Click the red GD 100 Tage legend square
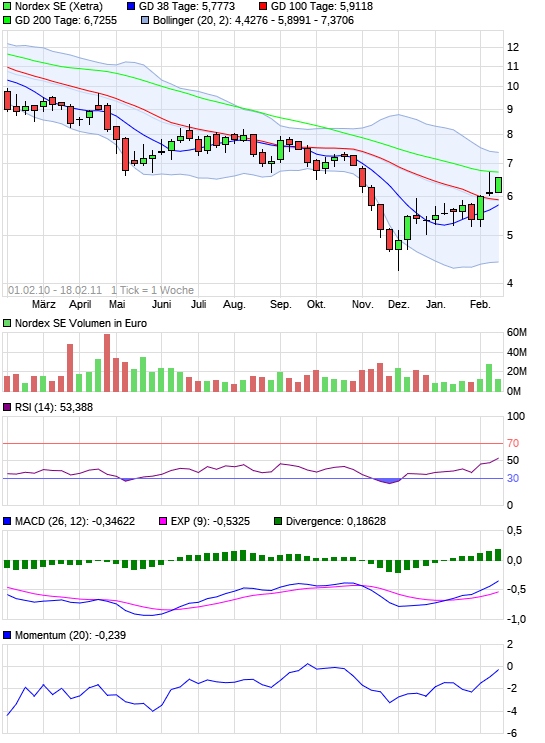This screenshot has height=743, width=545. [263, 7]
